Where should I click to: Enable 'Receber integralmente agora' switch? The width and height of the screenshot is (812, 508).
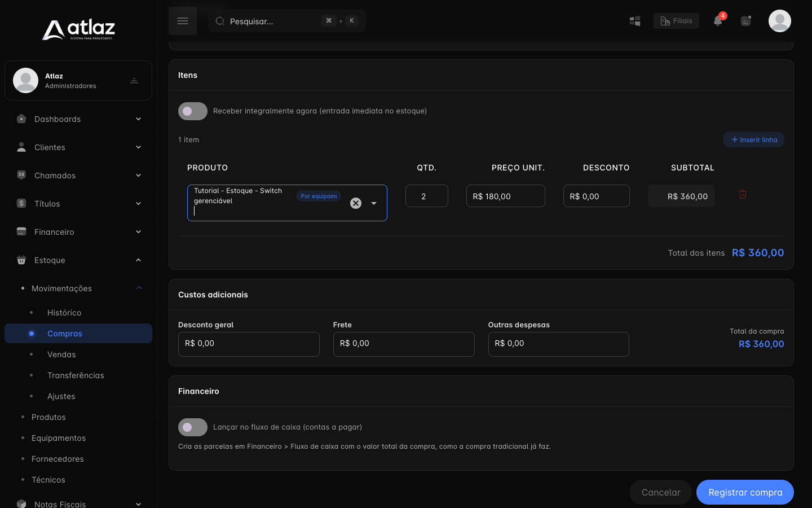pos(193,111)
